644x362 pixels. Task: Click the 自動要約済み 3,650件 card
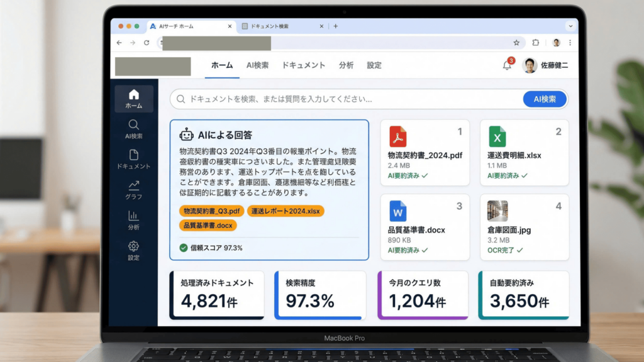coord(524,295)
